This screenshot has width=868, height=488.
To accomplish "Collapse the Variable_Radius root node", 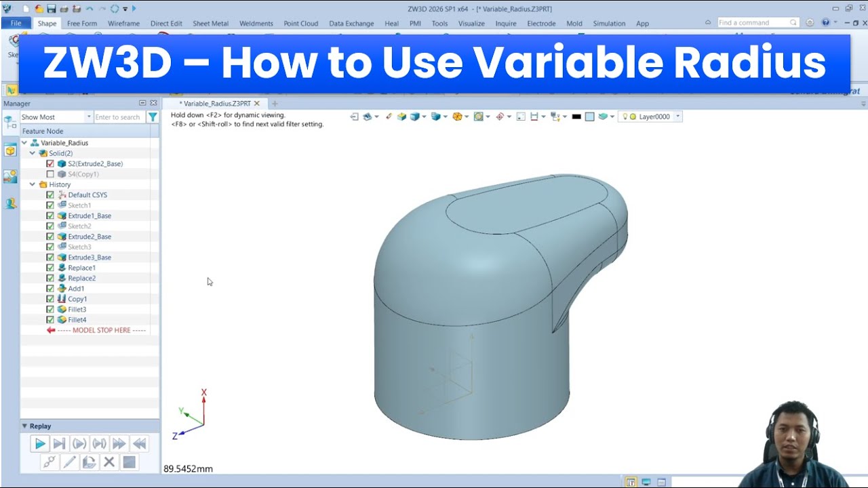I will pos(25,143).
